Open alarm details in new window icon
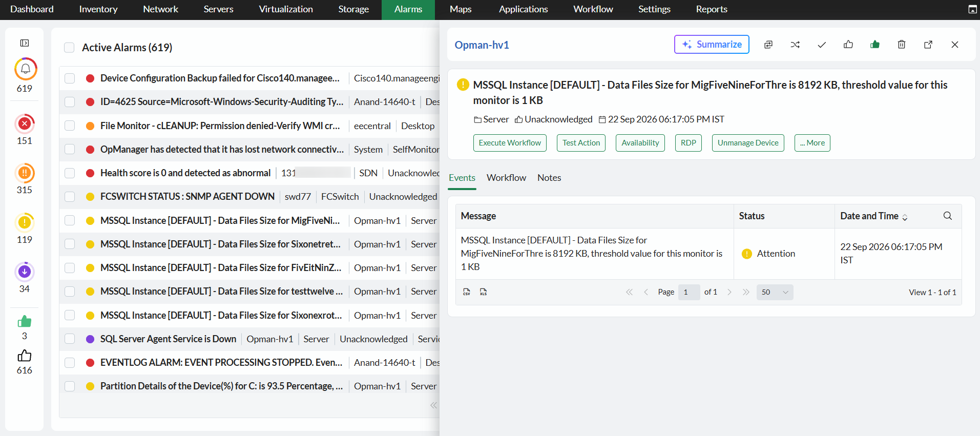Image resolution: width=980 pixels, height=436 pixels. 928,45
